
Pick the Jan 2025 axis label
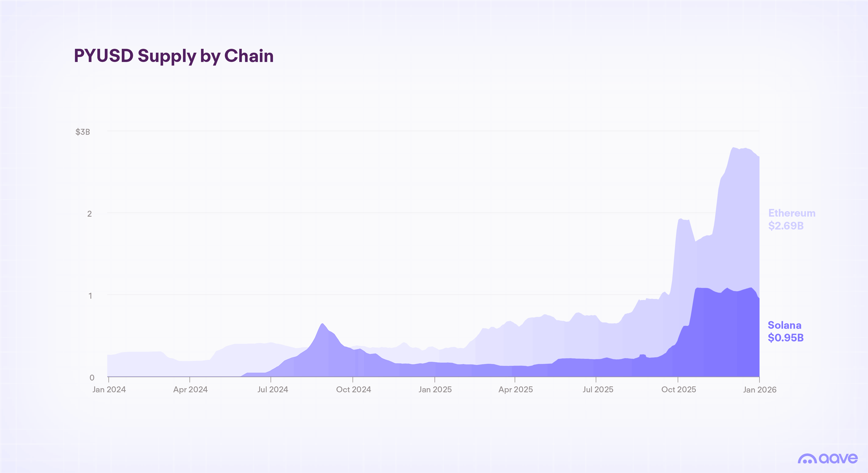click(x=435, y=389)
